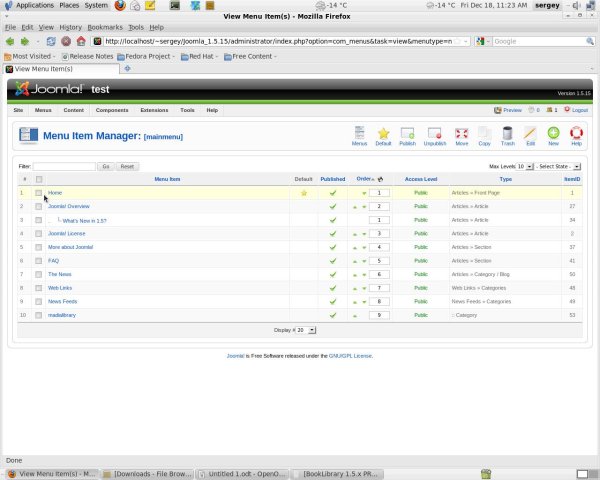
Task: Expand the Red Hat bookmarks folder
Action: (x=199, y=56)
